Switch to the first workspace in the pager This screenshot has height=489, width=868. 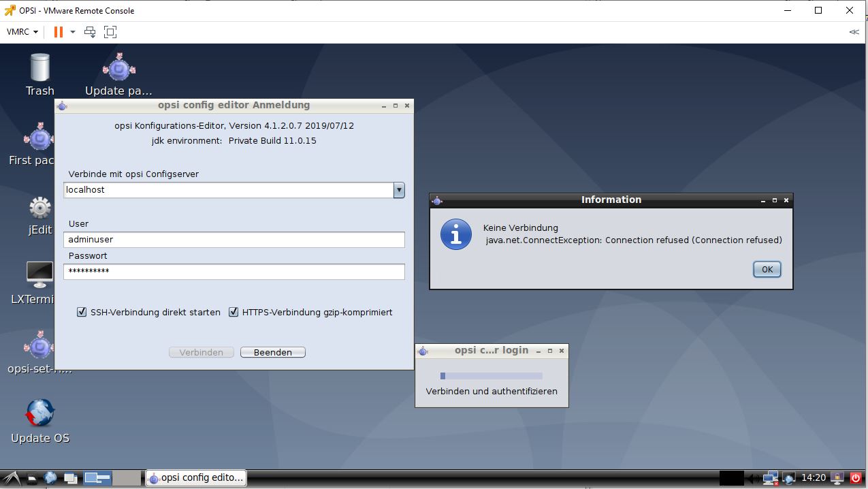click(x=97, y=478)
